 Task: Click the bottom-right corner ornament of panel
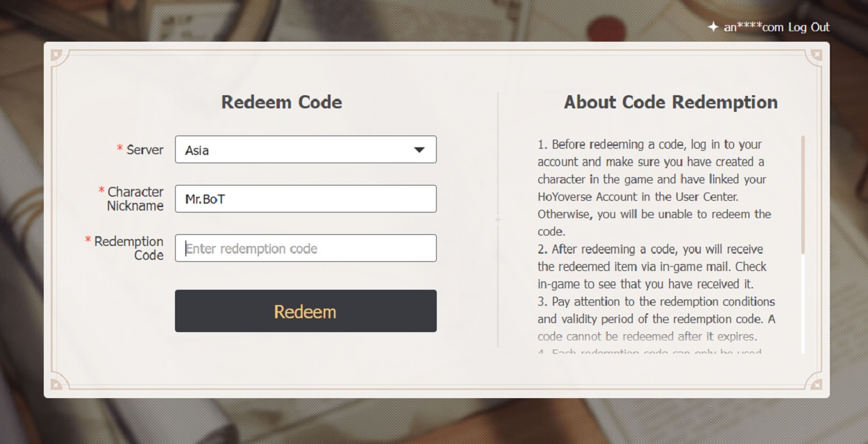pyautogui.click(x=817, y=385)
